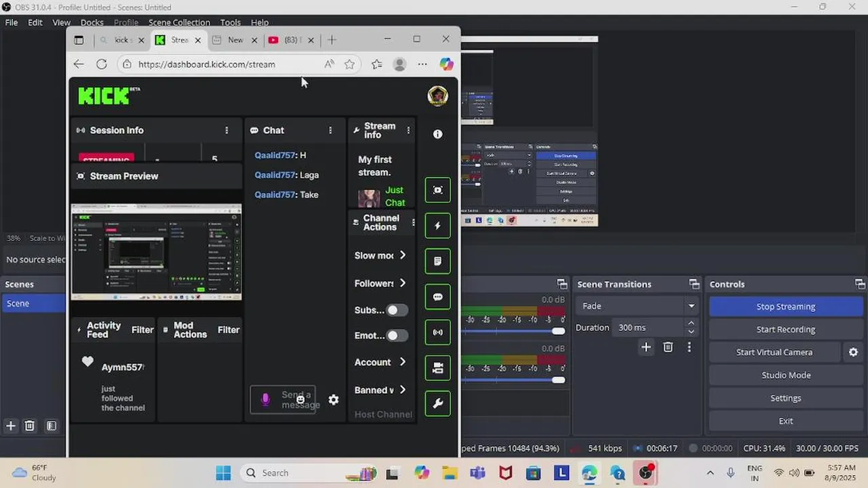Open Session Info options menu
868x488 pixels.
click(x=226, y=130)
